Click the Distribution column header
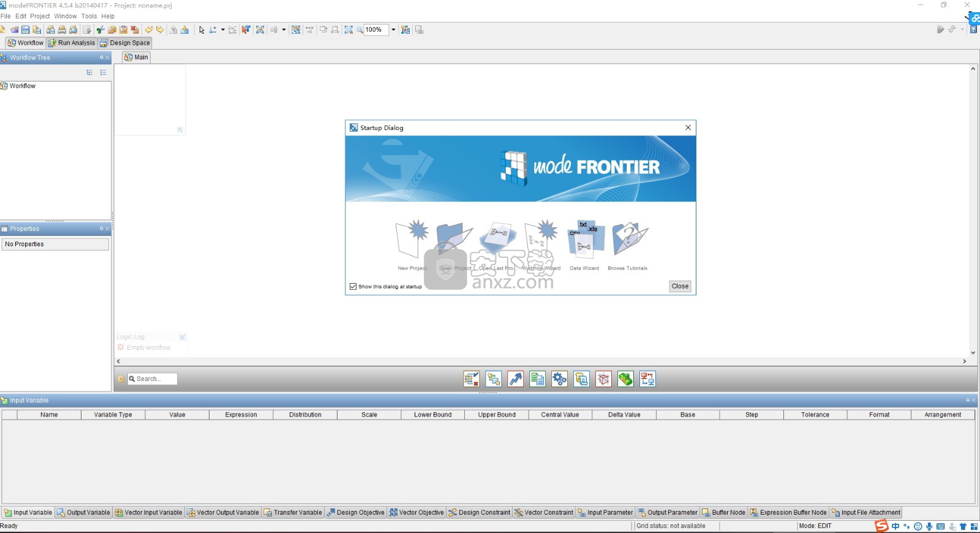Viewport: 980px width, 533px height. coord(305,415)
